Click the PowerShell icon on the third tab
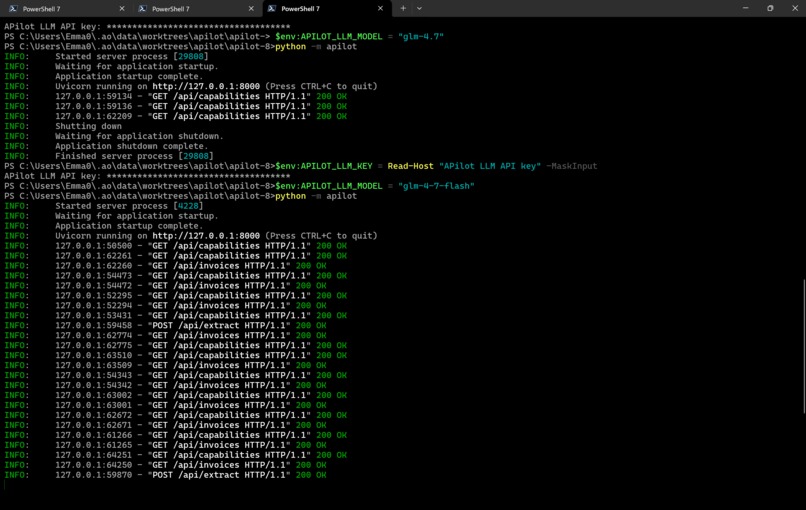The image size is (806, 510). point(272,9)
